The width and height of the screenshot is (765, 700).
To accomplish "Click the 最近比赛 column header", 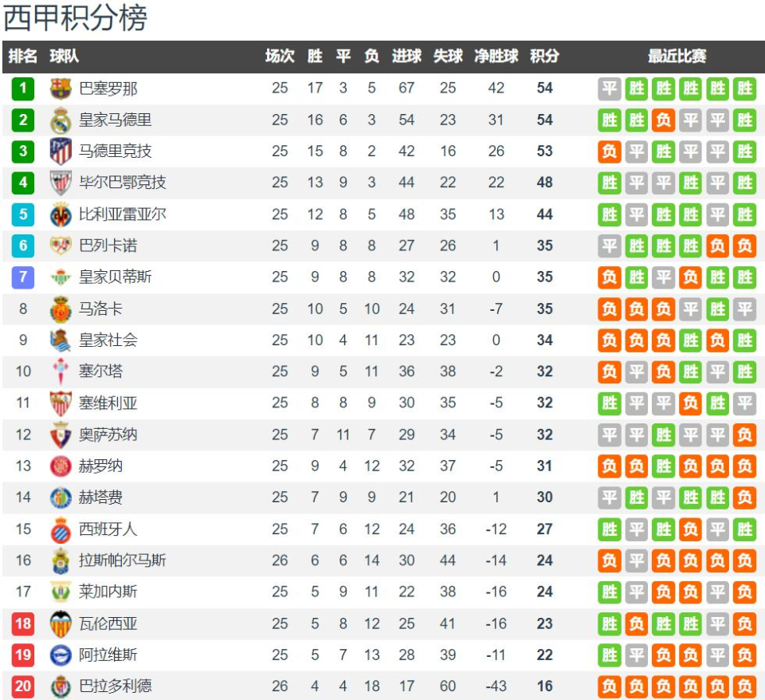I will pyautogui.click(x=677, y=57).
